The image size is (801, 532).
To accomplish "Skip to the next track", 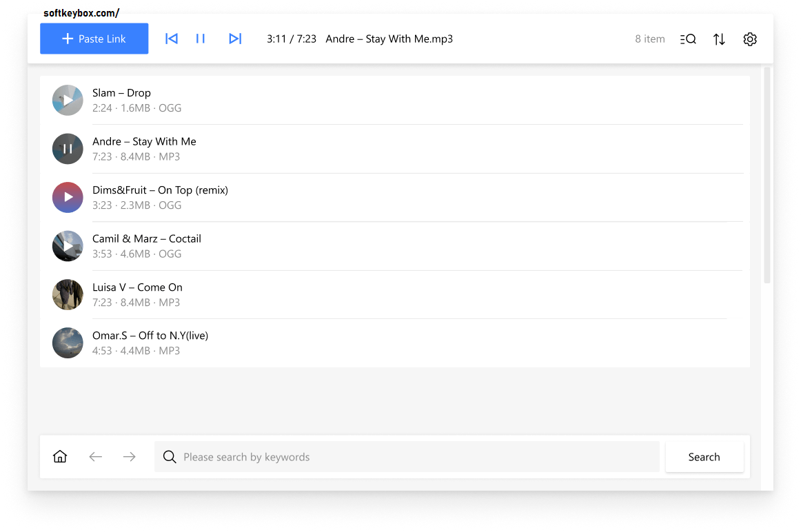I will 235,39.
